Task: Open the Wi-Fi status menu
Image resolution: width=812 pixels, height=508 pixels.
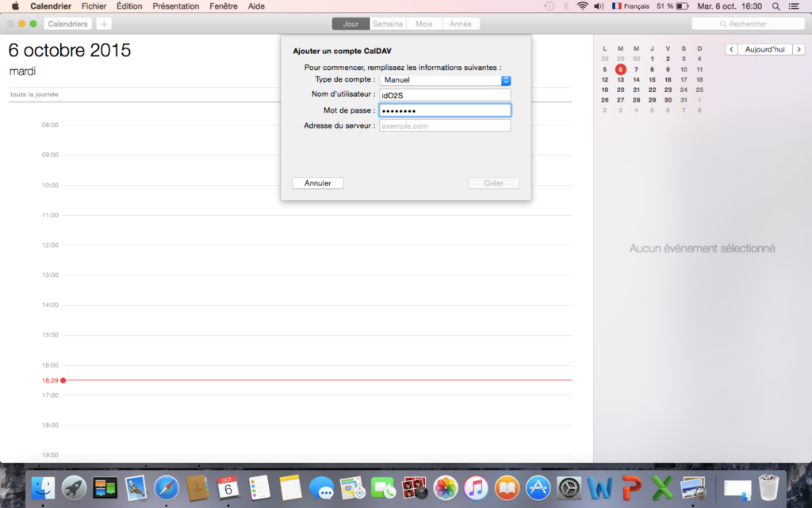Action: pyautogui.click(x=583, y=6)
